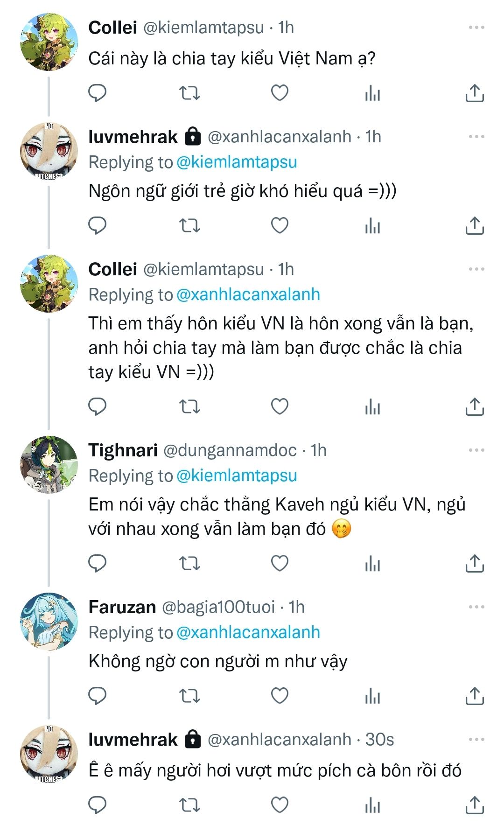504x832 pixels.
Task: Click the Tighnari display name
Action: point(123,450)
